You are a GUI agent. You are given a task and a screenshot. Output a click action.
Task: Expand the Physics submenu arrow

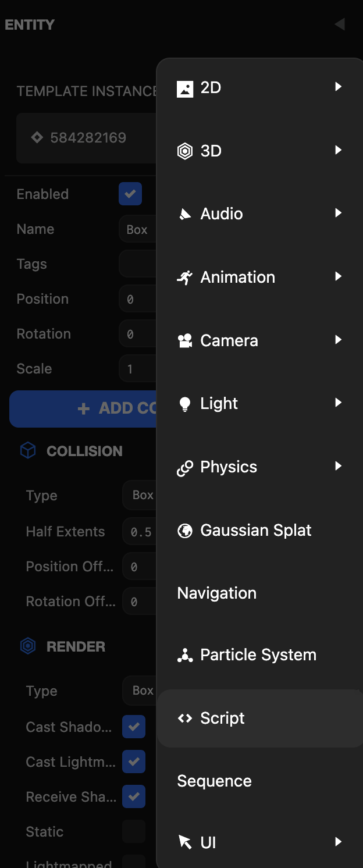click(338, 466)
